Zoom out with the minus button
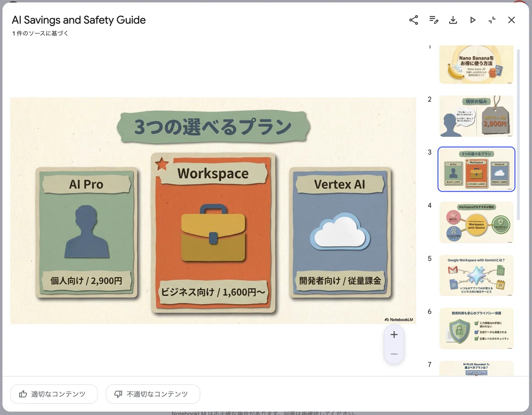 point(394,354)
